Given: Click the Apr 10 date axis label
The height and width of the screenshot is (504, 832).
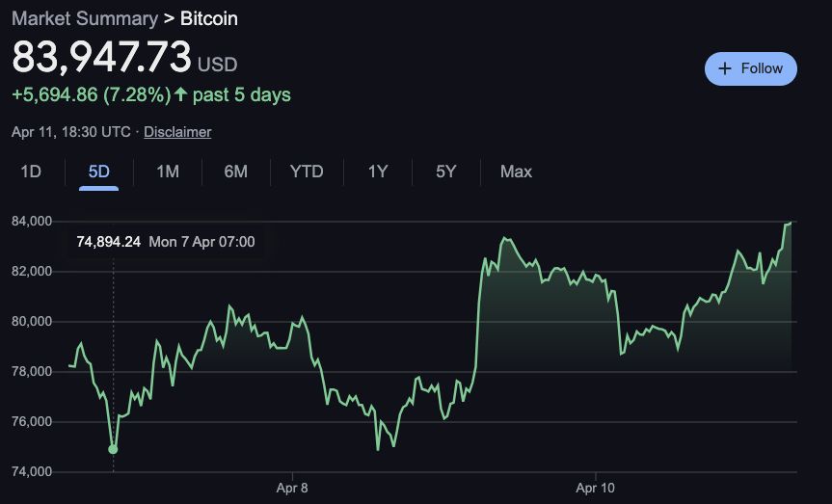Looking at the screenshot, I should [x=595, y=488].
